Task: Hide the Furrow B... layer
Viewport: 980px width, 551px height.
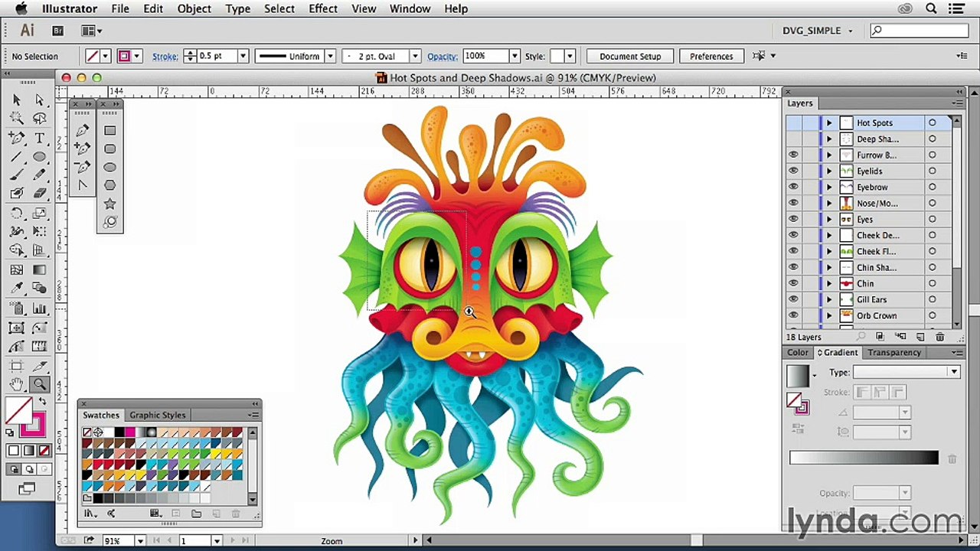Action: point(793,155)
